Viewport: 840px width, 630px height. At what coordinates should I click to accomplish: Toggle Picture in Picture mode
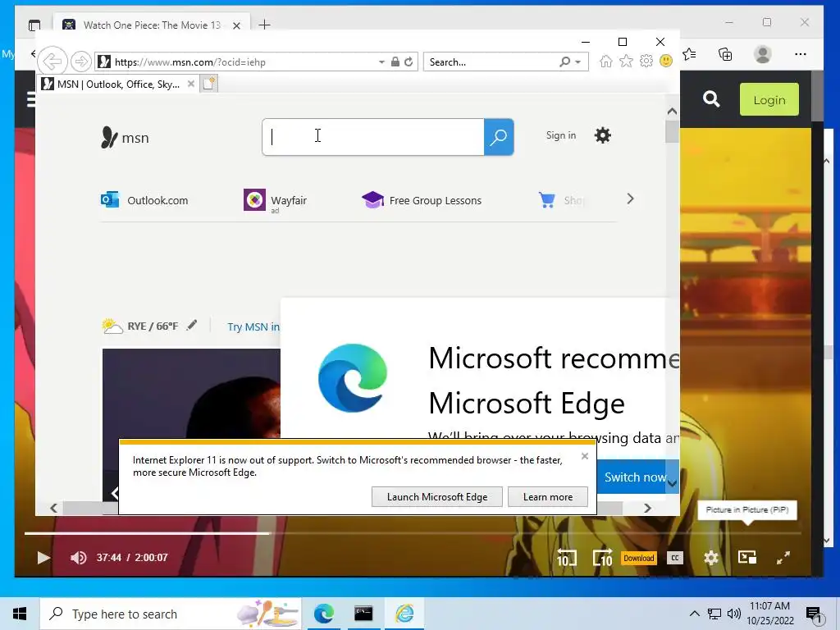tap(746, 558)
